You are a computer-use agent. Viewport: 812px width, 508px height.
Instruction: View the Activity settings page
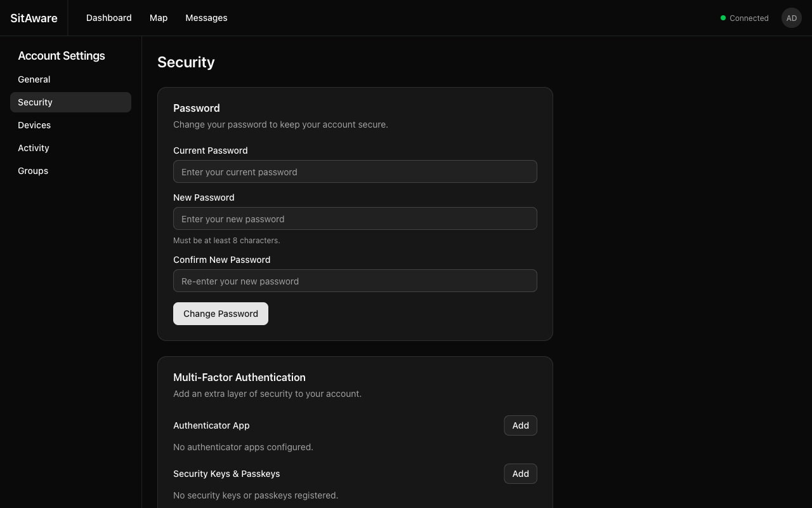[33, 148]
